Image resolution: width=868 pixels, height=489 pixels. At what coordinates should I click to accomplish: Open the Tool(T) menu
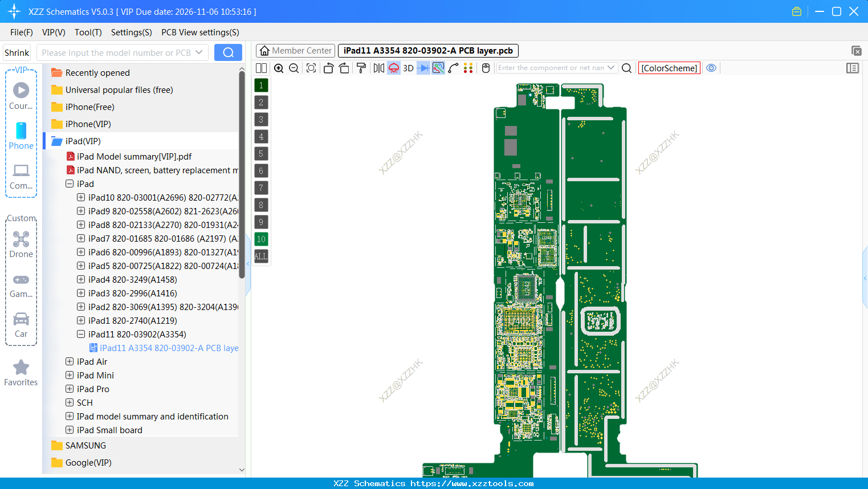tap(88, 32)
